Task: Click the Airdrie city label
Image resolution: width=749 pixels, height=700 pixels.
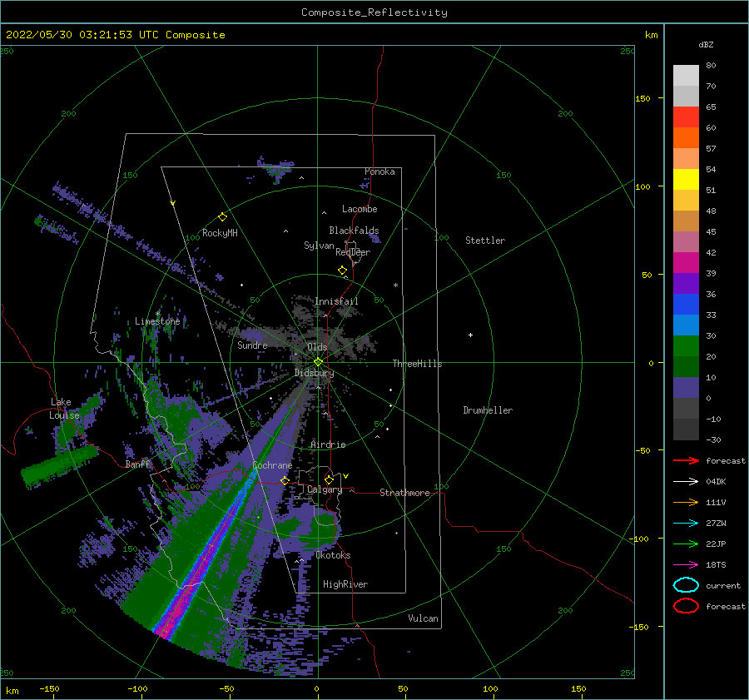Action: pos(328,444)
